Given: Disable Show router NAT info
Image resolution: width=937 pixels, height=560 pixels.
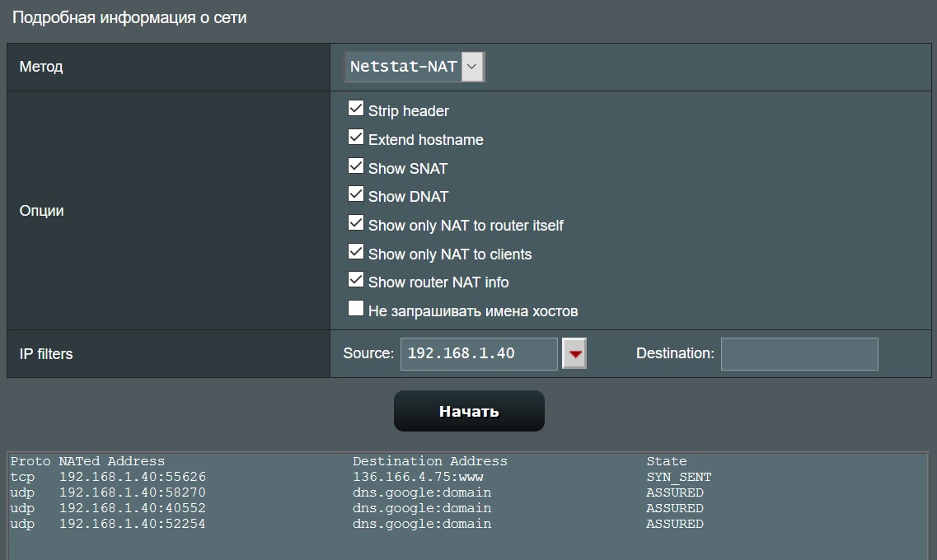Looking at the screenshot, I should point(356,280).
